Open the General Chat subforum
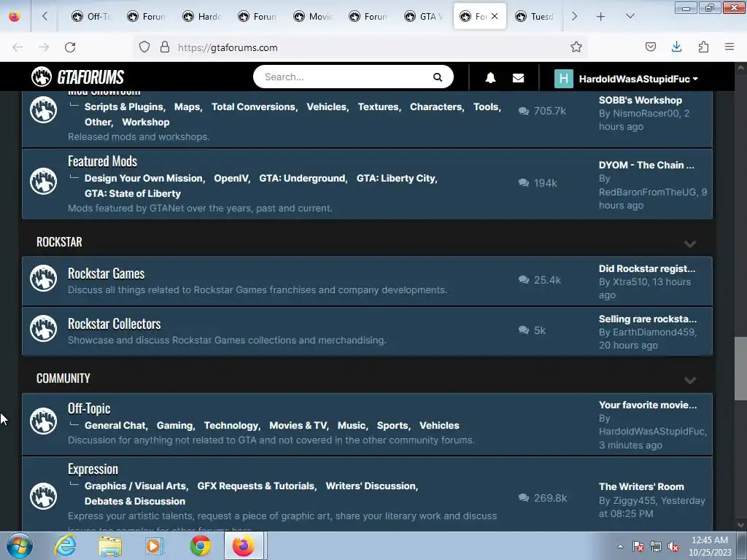The height and width of the screenshot is (560, 747). tap(115, 425)
